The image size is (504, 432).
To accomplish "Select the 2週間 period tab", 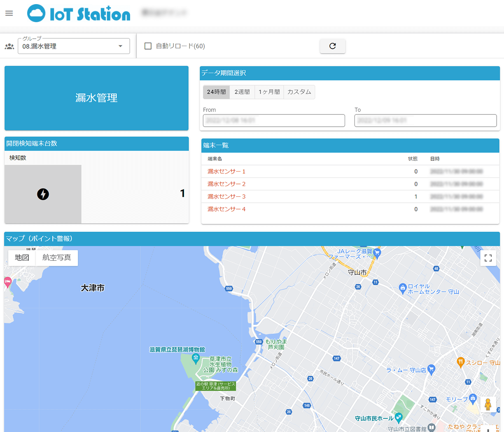I will (242, 92).
